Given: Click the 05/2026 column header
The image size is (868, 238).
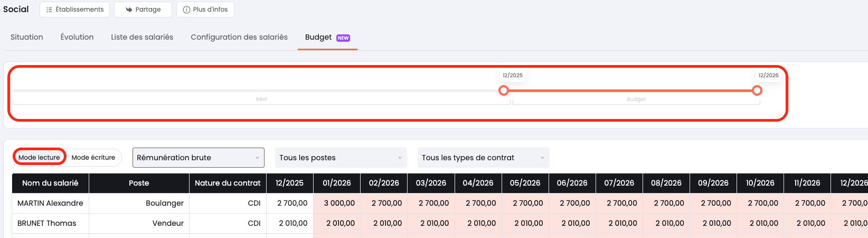Looking at the screenshot, I should pos(525,183).
